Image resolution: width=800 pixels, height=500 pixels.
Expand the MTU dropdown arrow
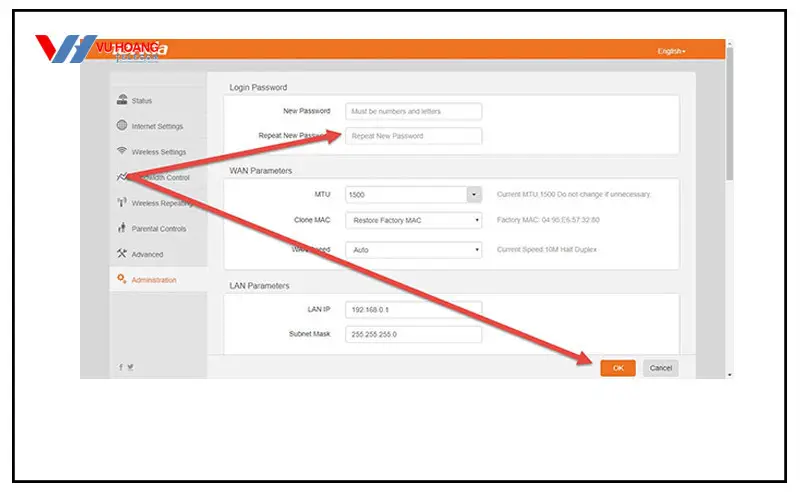click(474, 194)
